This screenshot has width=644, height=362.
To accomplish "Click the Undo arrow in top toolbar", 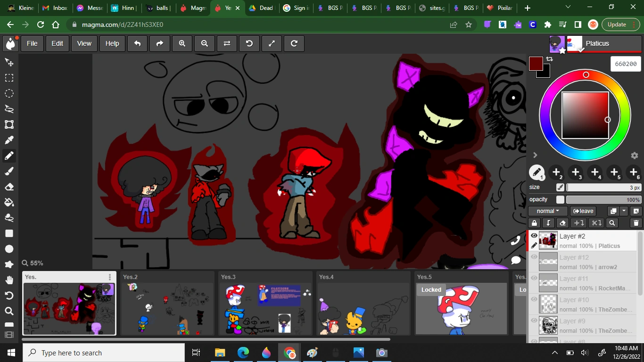I will coord(137,43).
